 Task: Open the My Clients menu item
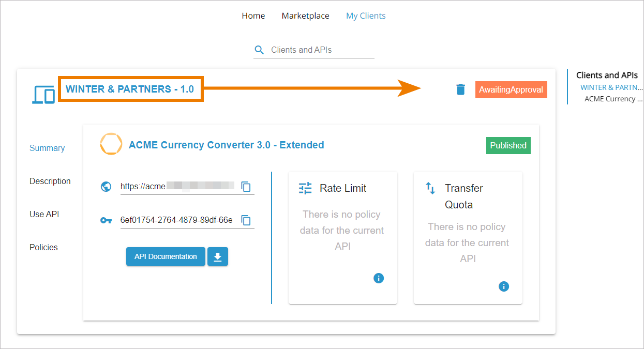[366, 16]
